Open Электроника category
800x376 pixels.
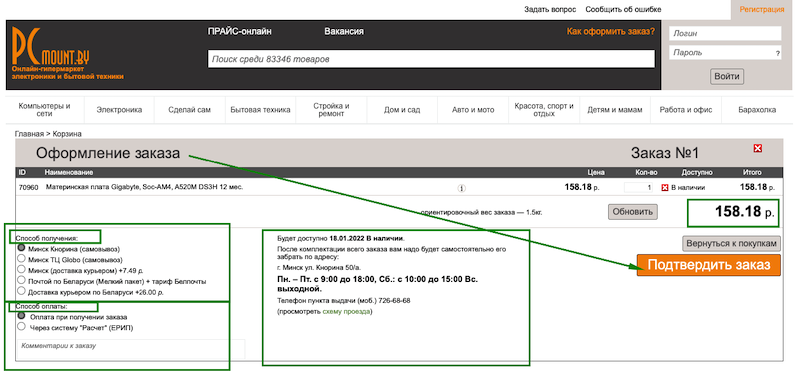coord(119,110)
